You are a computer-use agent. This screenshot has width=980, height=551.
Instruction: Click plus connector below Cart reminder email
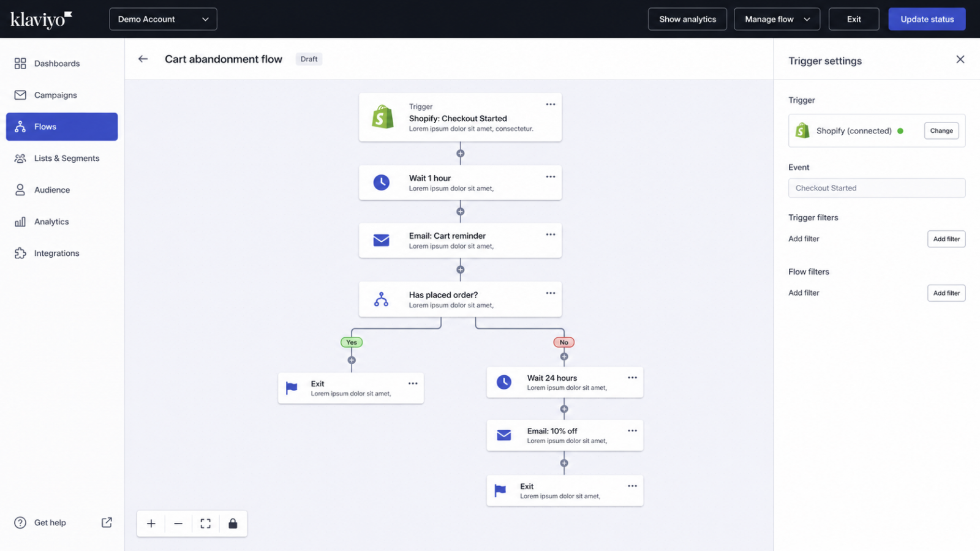[x=461, y=269]
